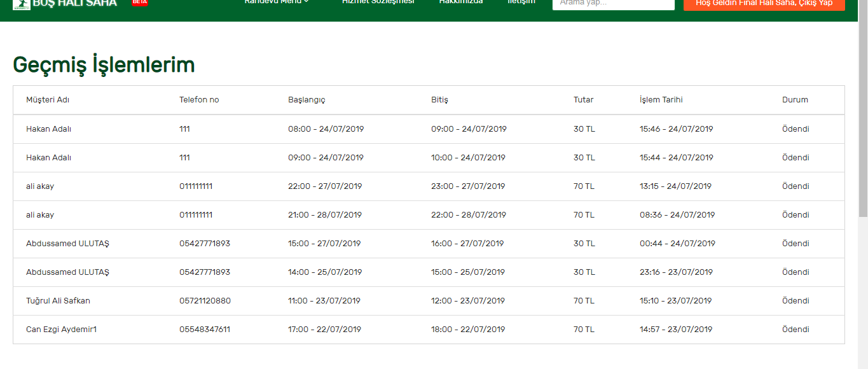This screenshot has height=369, width=868.
Task: Click transaction date 14:57 - 23/07/2019
Action: click(x=676, y=330)
